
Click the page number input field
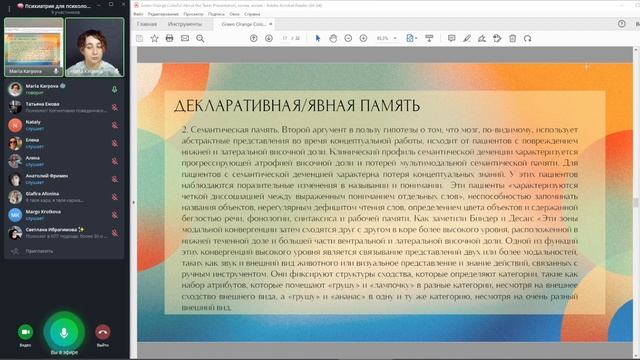pyautogui.click(x=285, y=38)
